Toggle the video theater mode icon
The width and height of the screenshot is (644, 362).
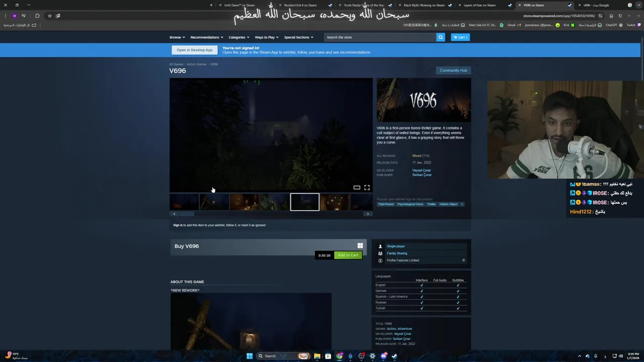357,188
